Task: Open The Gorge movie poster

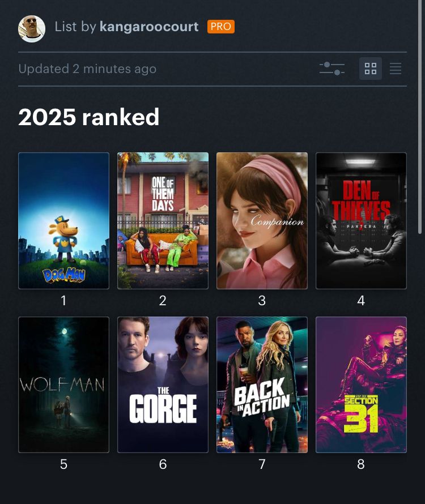Action: tap(163, 385)
